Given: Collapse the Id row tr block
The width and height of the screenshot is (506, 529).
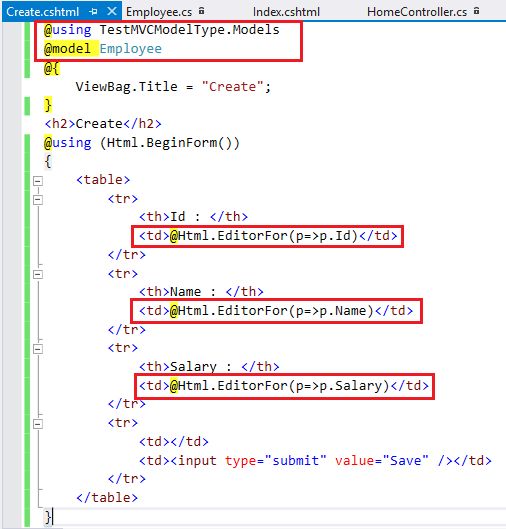Looking at the screenshot, I should point(38,200).
